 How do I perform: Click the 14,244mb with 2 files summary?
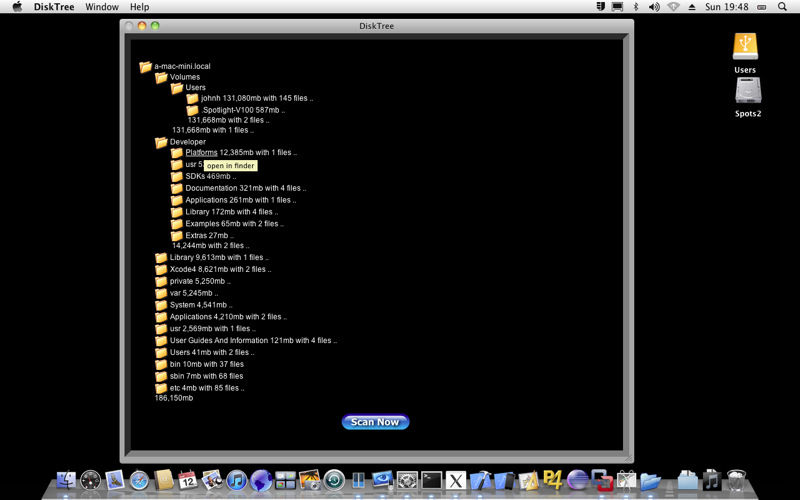pyautogui.click(x=210, y=245)
